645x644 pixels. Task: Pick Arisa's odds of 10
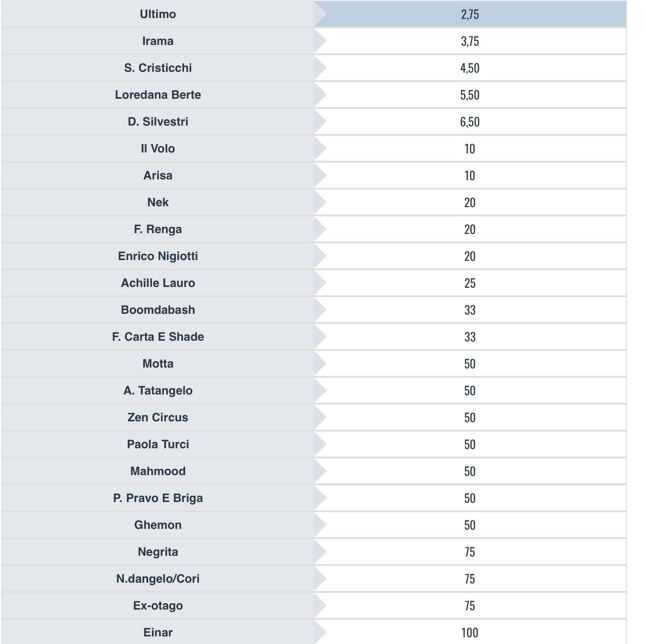[x=470, y=176]
